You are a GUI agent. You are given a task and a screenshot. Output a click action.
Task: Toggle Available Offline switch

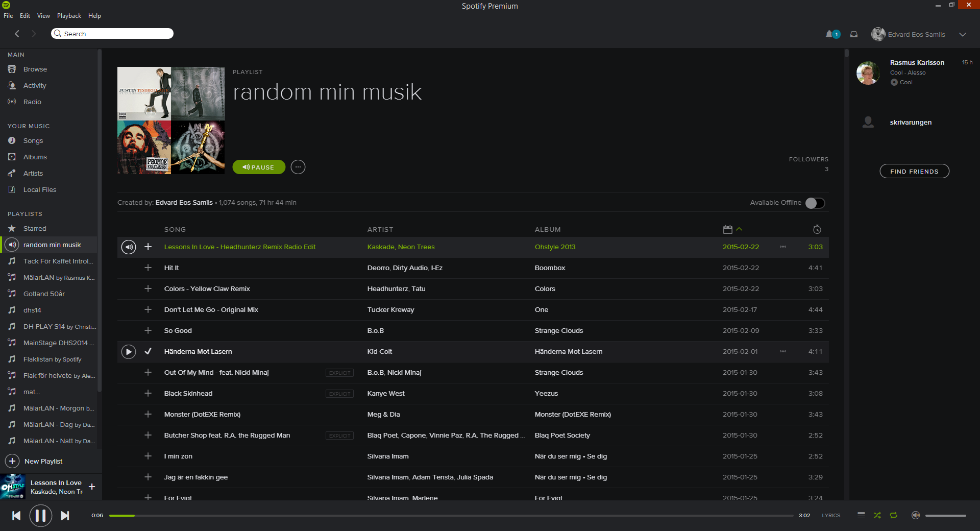click(815, 203)
